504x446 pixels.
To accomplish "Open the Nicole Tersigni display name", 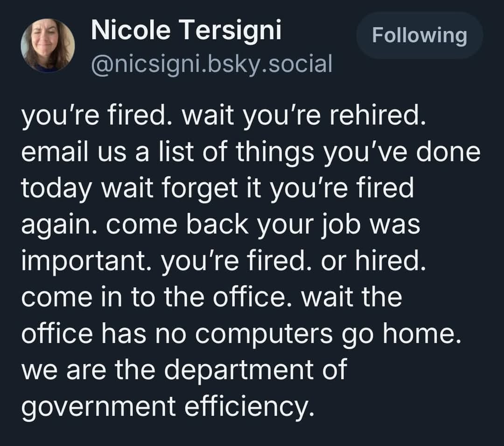I will 187,31.
